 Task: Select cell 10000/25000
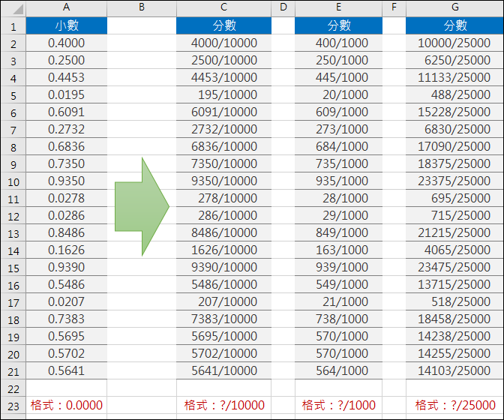(454, 43)
